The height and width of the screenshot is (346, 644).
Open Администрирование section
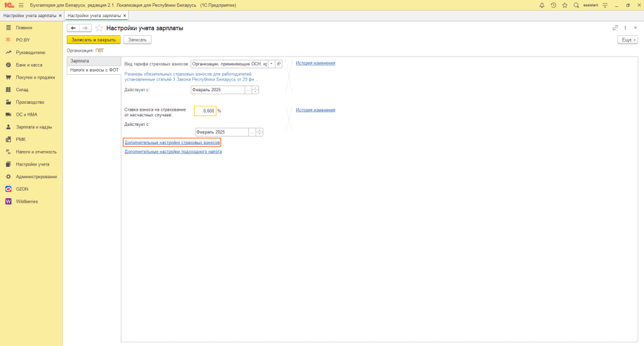click(x=31, y=177)
